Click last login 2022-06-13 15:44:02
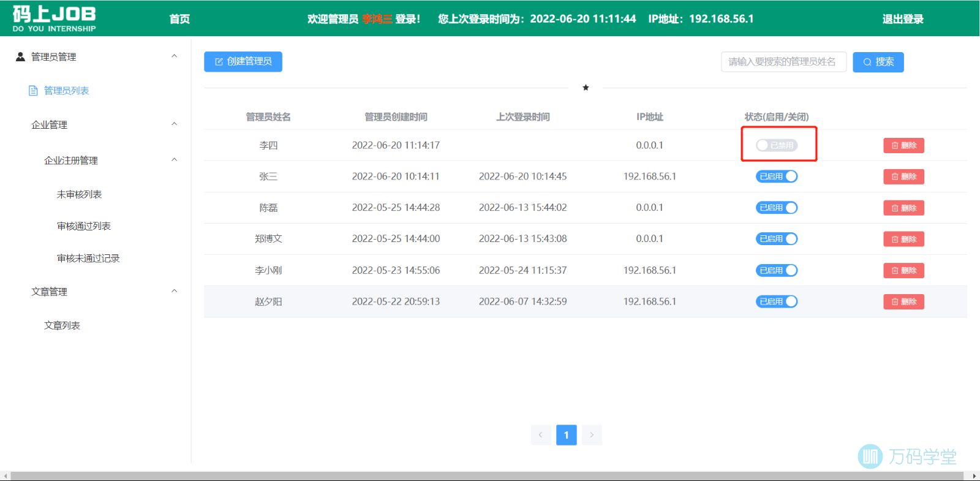The width and height of the screenshot is (980, 481). click(x=522, y=208)
